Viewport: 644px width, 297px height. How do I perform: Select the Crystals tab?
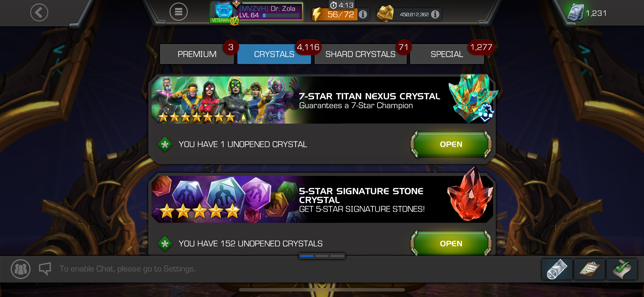click(x=274, y=54)
